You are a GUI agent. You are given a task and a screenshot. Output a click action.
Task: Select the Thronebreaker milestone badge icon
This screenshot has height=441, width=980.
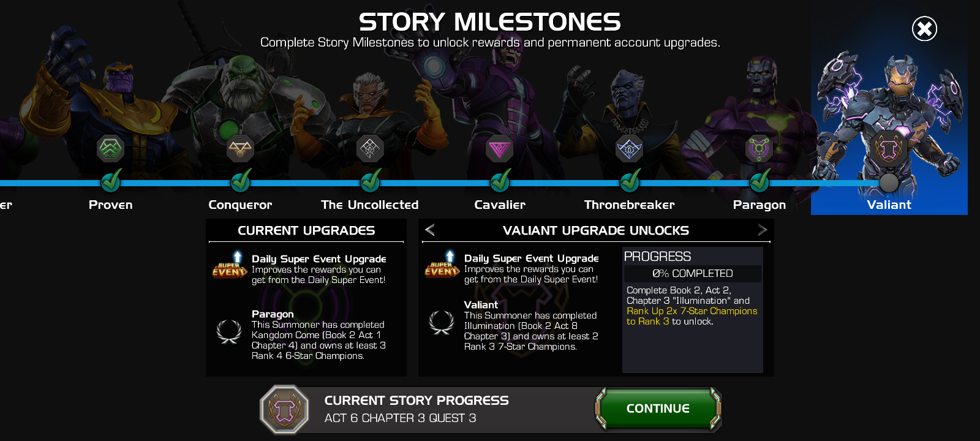630,148
